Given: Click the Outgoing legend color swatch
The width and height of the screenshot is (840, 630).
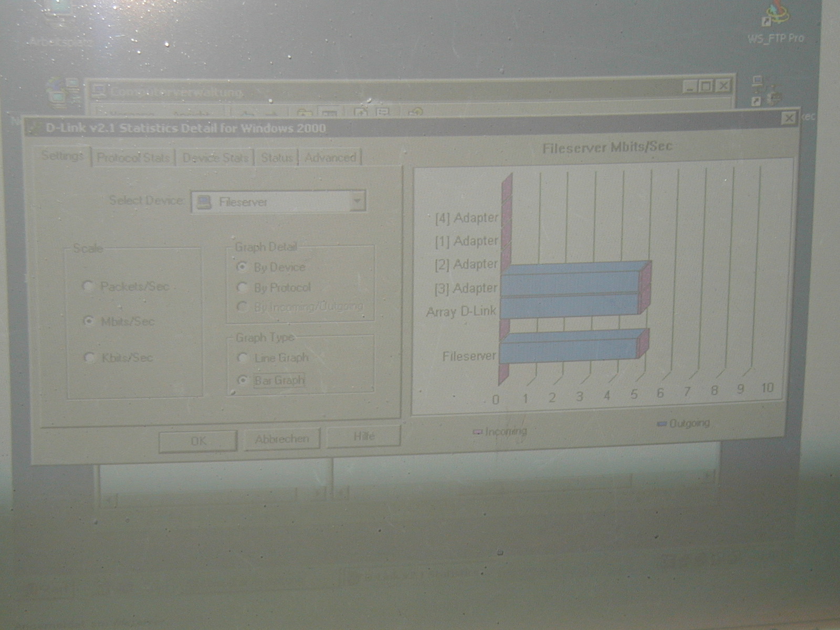Looking at the screenshot, I should coord(661,424).
